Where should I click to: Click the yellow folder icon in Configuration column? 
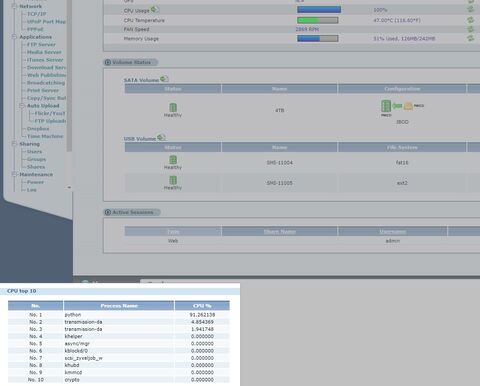(x=408, y=106)
